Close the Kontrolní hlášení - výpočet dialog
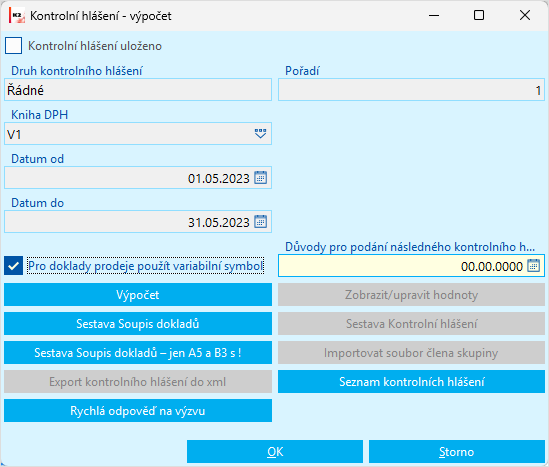Viewport: 549px width, 467px height. tap(525, 15)
